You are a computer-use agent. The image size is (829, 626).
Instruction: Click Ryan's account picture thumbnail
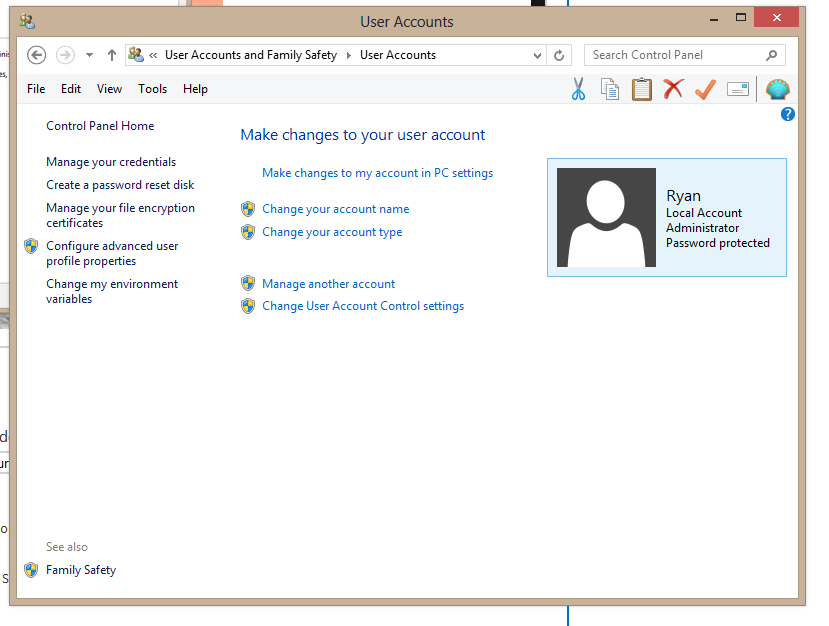(x=606, y=217)
